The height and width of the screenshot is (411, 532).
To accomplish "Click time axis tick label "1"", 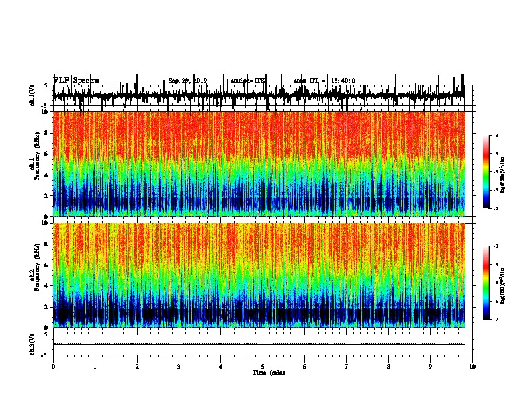I will click(x=95, y=367).
